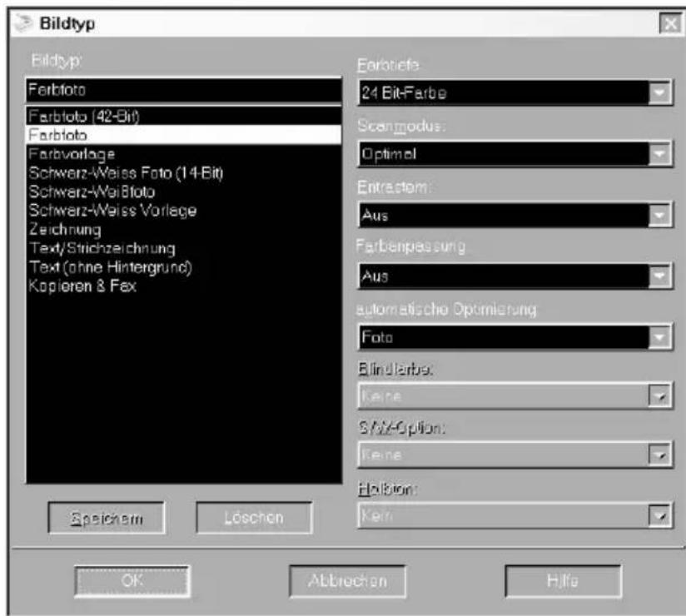Expand the Scanmodus dropdown arrow
The width and height of the screenshot is (686, 616).
pos(659,154)
